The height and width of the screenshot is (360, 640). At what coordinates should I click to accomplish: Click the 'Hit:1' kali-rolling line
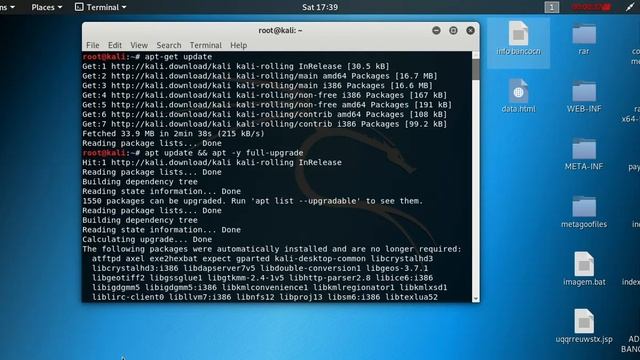tap(212, 162)
